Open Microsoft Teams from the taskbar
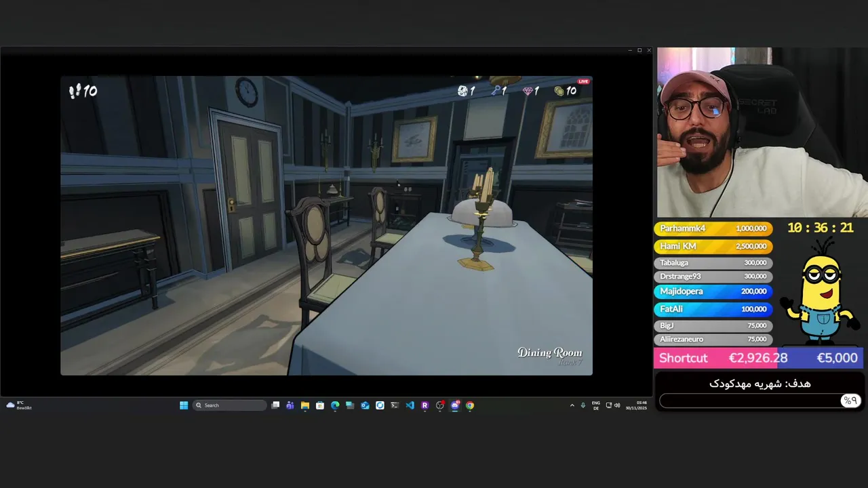 click(x=290, y=405)
